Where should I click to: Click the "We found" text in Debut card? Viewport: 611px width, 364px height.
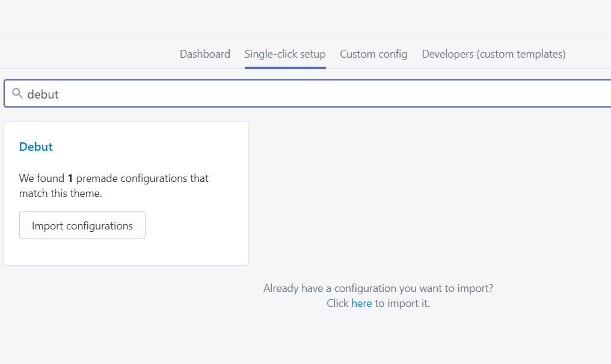(42, 178)
